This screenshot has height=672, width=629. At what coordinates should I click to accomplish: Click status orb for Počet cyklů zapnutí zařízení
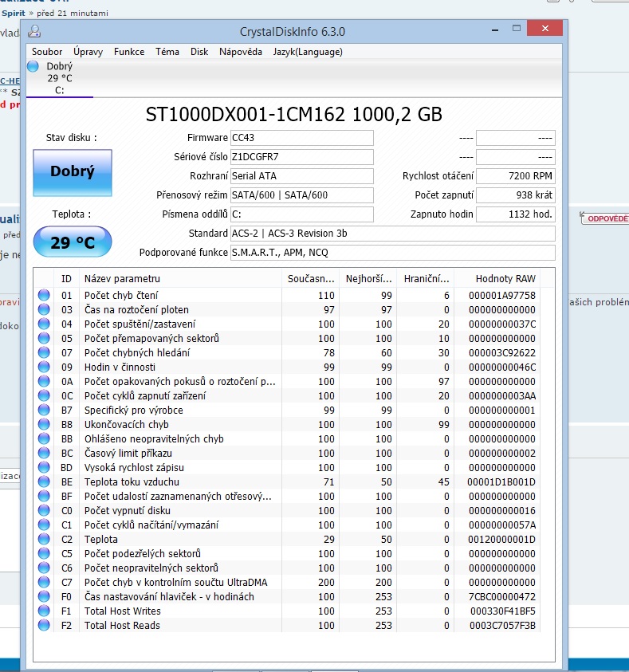(44, 395)
